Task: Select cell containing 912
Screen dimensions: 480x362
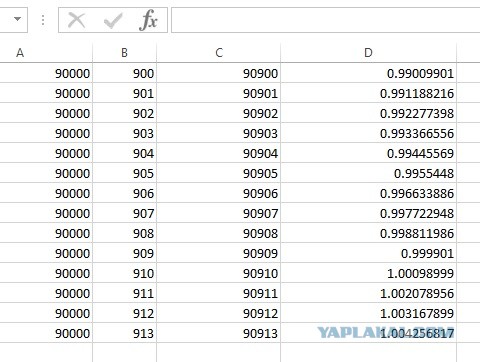Action: (x=124, y=313)
